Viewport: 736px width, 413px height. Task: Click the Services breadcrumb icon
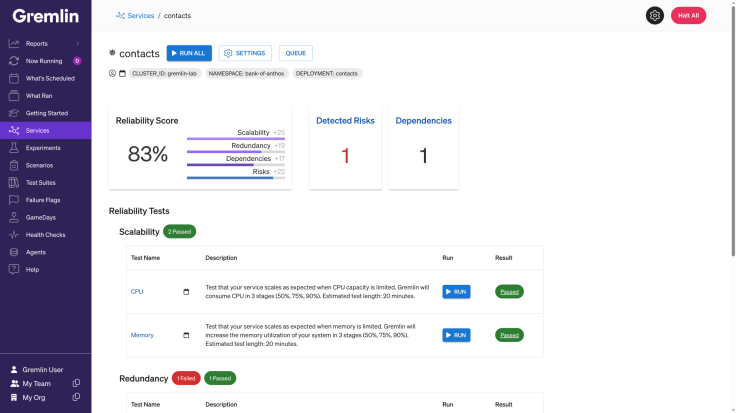click(x=120, y=15)
